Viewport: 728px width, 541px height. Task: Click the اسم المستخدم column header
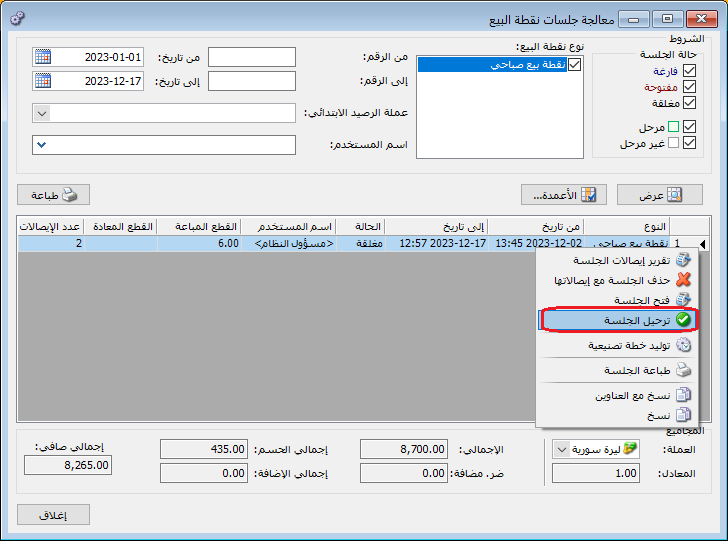(x=289, y=227)
